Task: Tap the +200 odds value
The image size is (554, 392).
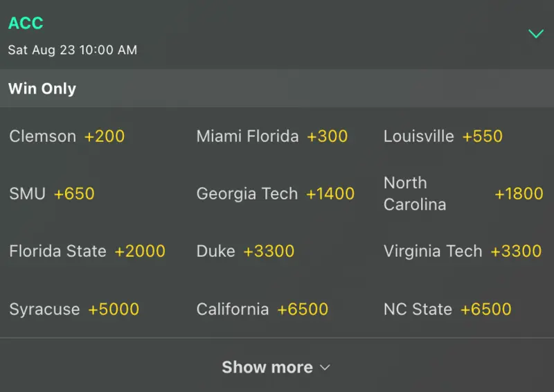Action: pos(105,136)
